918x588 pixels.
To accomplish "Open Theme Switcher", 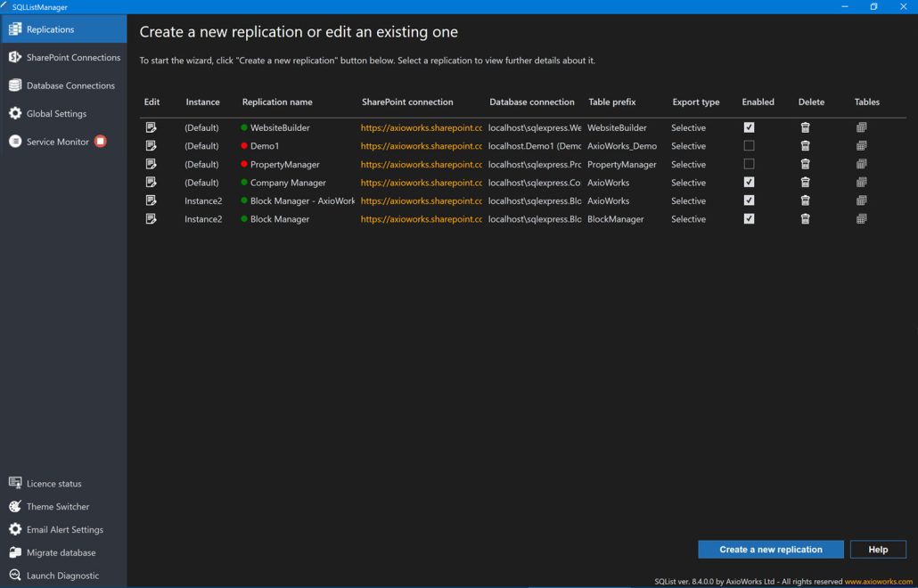I will (57, 507).
